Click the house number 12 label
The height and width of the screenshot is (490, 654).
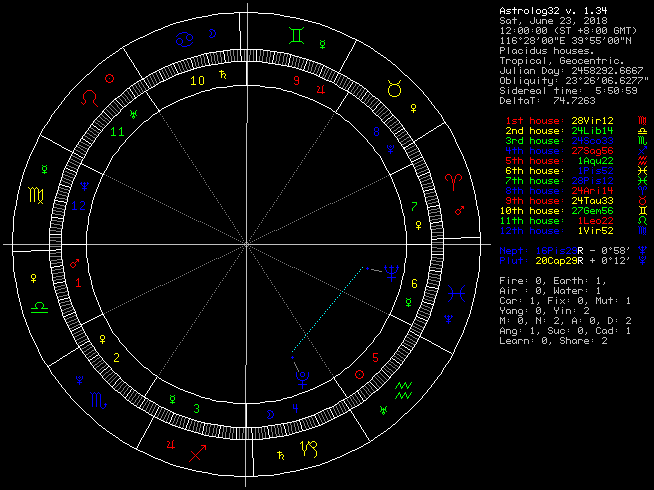coord(78,205)
